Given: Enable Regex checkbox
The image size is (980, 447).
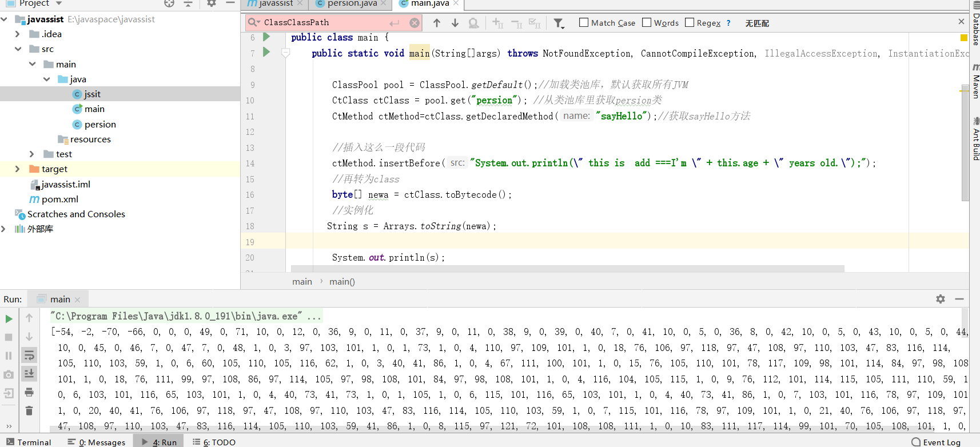Looking at the screenshot, I should 690,22.
